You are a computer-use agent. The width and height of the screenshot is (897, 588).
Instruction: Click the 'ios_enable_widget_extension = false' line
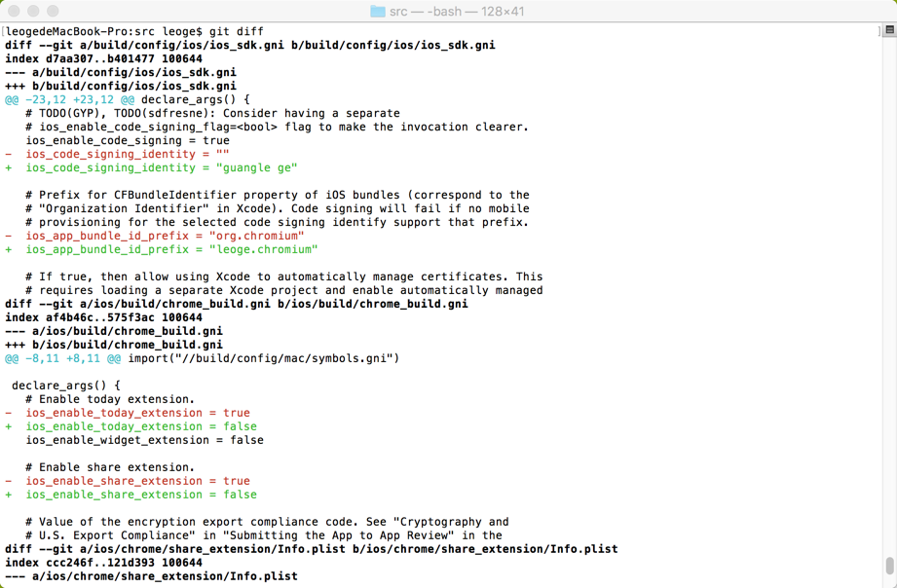click(144, 440)
